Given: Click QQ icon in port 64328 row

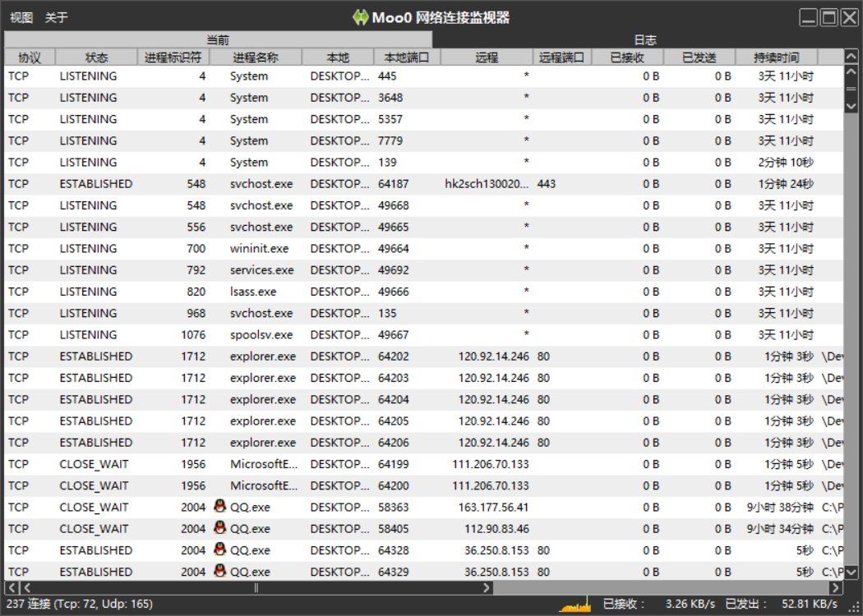Looking at the screenshot, I should pyautogui.click(x=219, y=549).
